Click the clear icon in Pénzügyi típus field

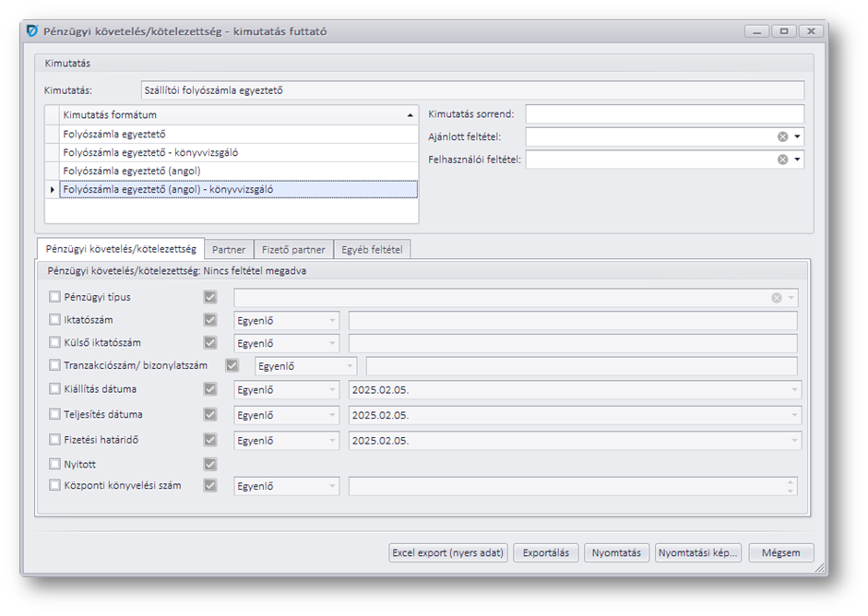click(x=777, y=298)
